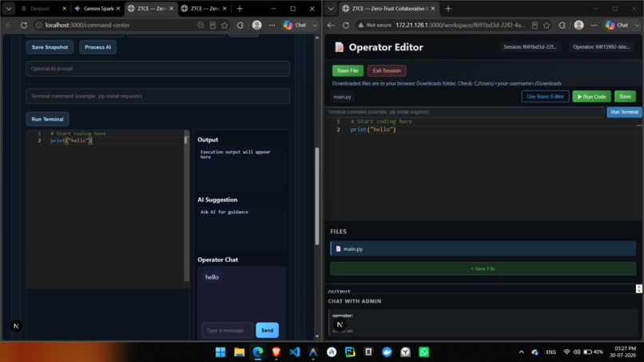Viewport: 644px width, 362px height.
Task: Click Run Terminal in Operator Editor
Action: click(x=624, y=112)
